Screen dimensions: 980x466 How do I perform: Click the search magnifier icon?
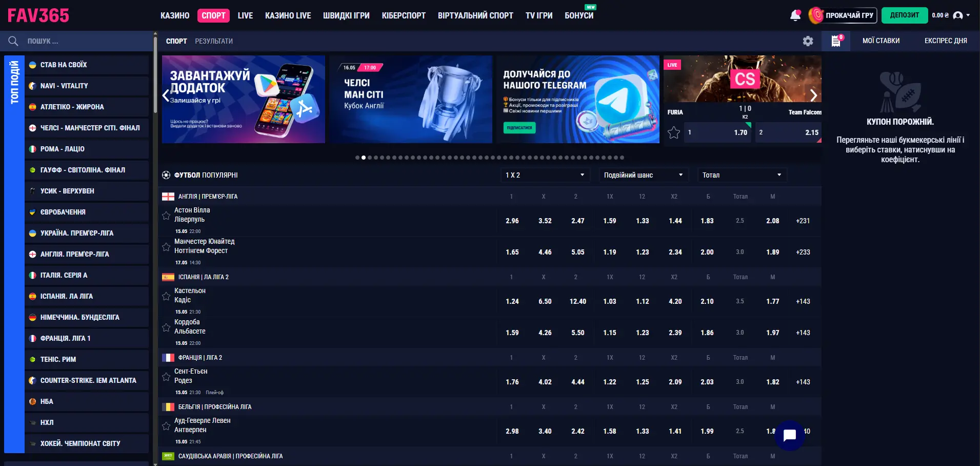click(x=13, y=41)
